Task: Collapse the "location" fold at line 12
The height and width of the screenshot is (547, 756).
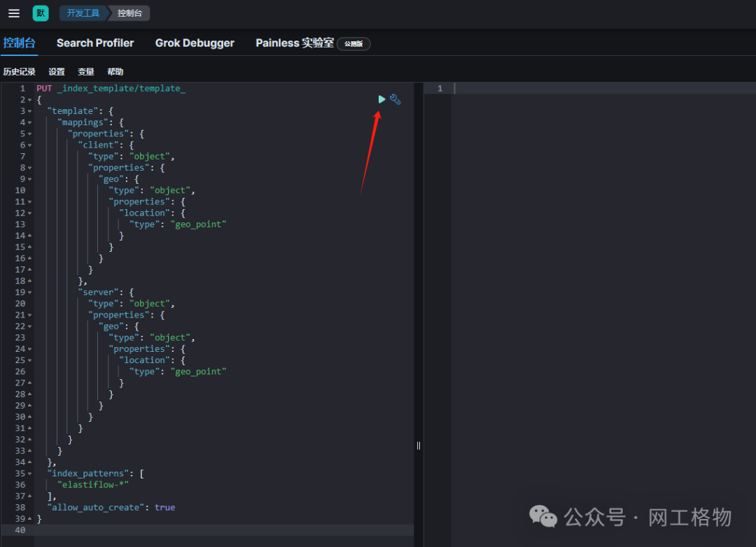Action: [x=30, y=213]
